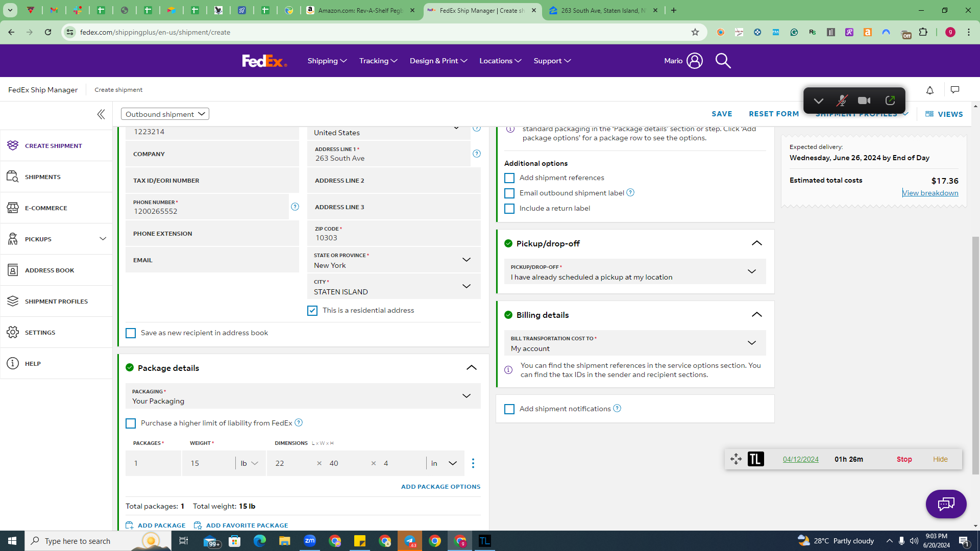
Task: Check Email outbound shipment label
Action: [x=509, y=193]
